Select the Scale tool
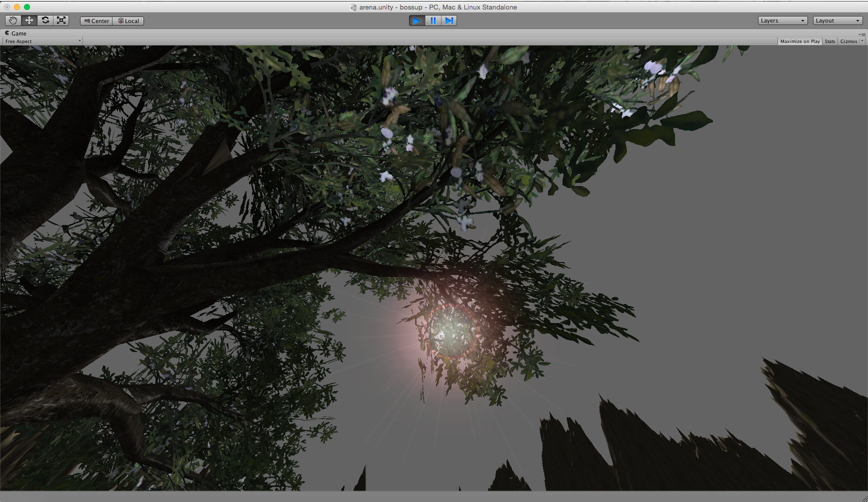Image resolution: width=868 pixels, height=502 pixels. click(x=61, y=20)
